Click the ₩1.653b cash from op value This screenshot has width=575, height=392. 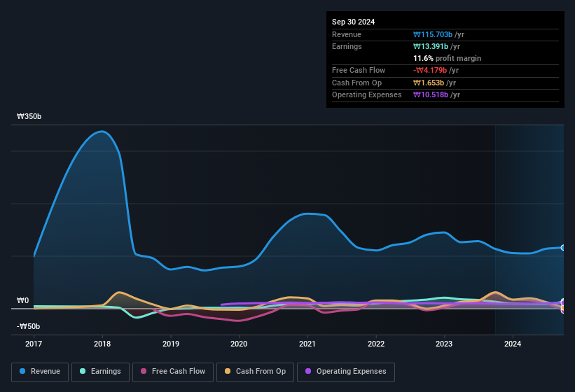[429, 83]
